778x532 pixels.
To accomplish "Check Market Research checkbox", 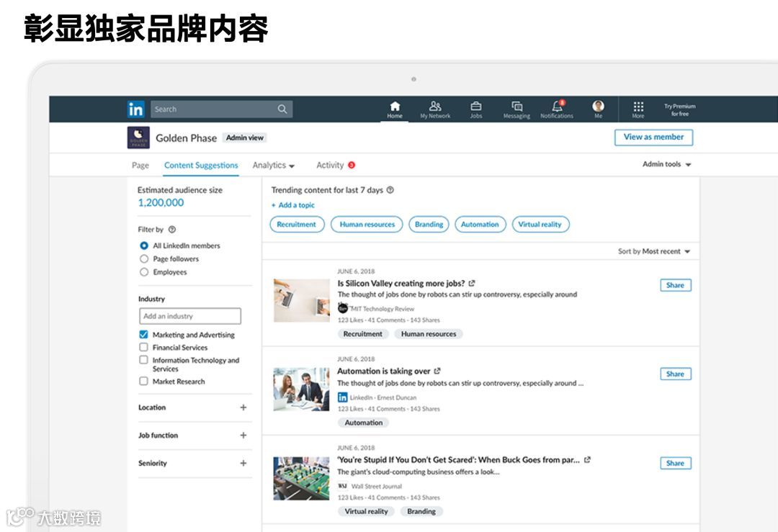I will pos(143,381).
